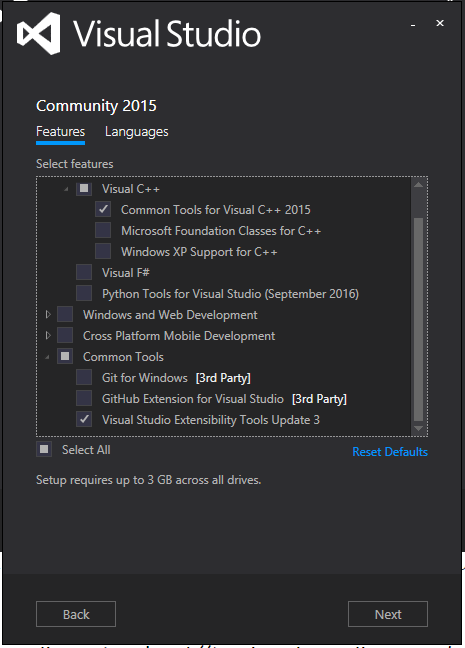
Task: Enable Python Tools for Visual Studio
Action: coord(84,294)
